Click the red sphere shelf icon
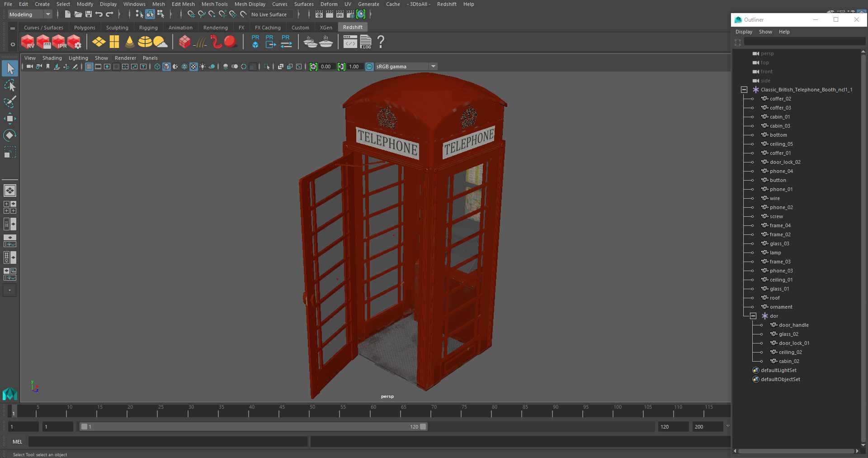868x458 pixels. click(x=231, y=42)
